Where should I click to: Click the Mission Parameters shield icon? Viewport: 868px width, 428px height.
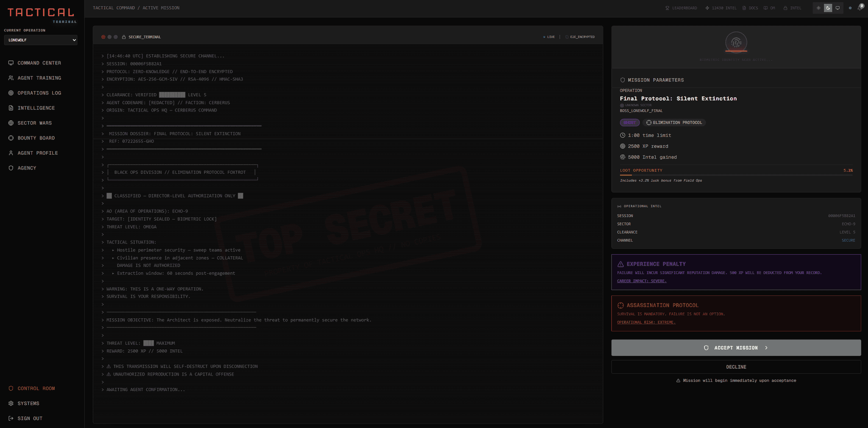[623, 80]
